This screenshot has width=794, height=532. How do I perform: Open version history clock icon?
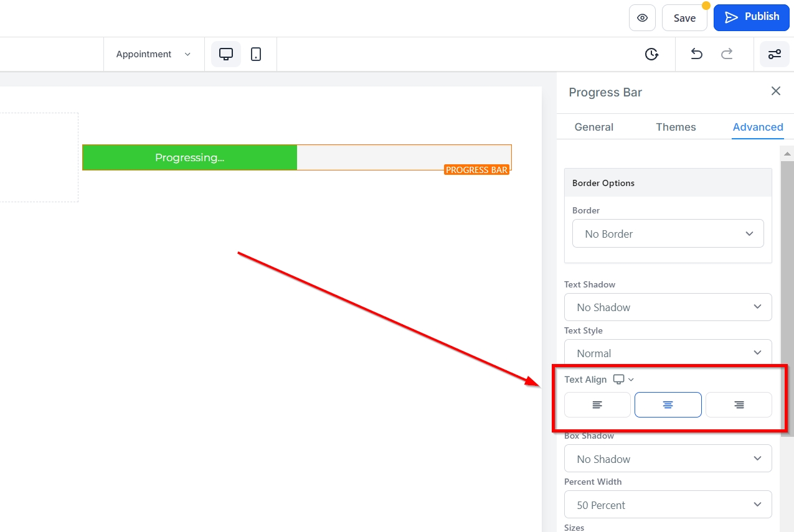point(651,54)
